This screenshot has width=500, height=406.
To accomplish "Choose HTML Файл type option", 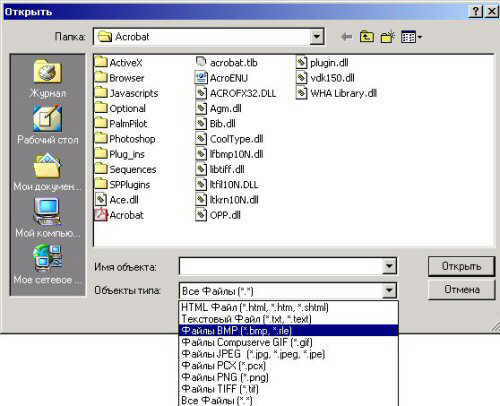I will [288, 307].
